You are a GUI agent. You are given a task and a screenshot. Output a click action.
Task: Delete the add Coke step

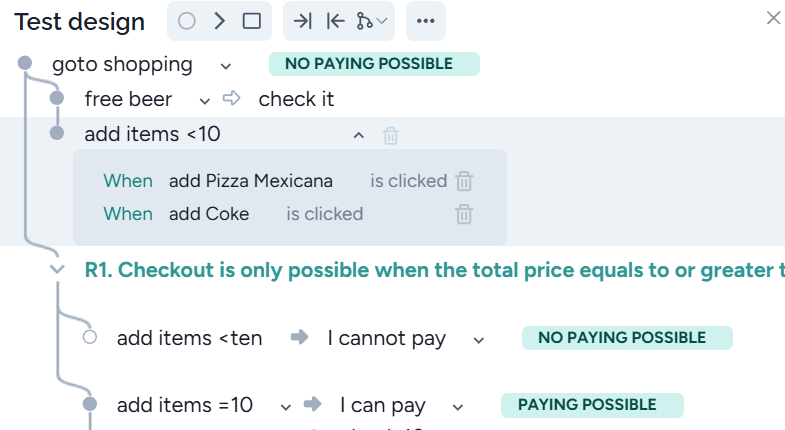coord(463,213)
